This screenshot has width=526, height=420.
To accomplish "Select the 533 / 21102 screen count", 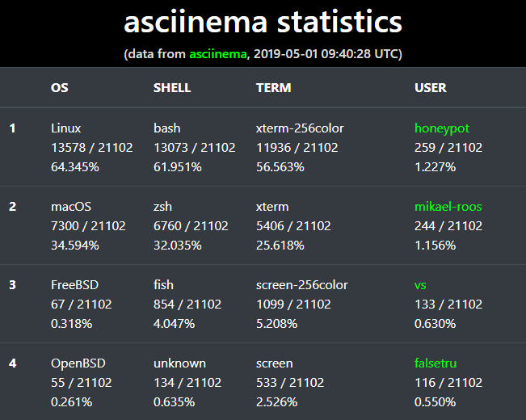I will pos(290,383).
